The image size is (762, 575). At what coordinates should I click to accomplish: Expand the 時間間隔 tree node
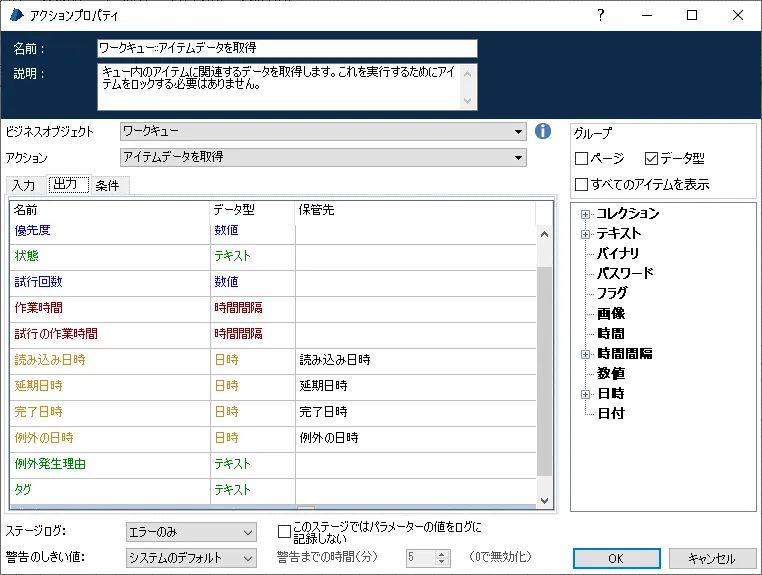[x=586, y=354]
